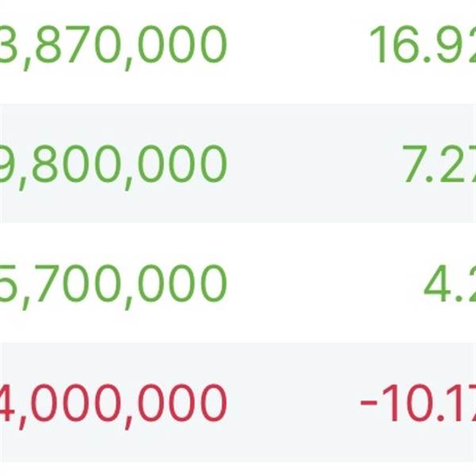Click the 5,700,000 amount
This screenshot has width=476, height=476.
coord(113,283)
